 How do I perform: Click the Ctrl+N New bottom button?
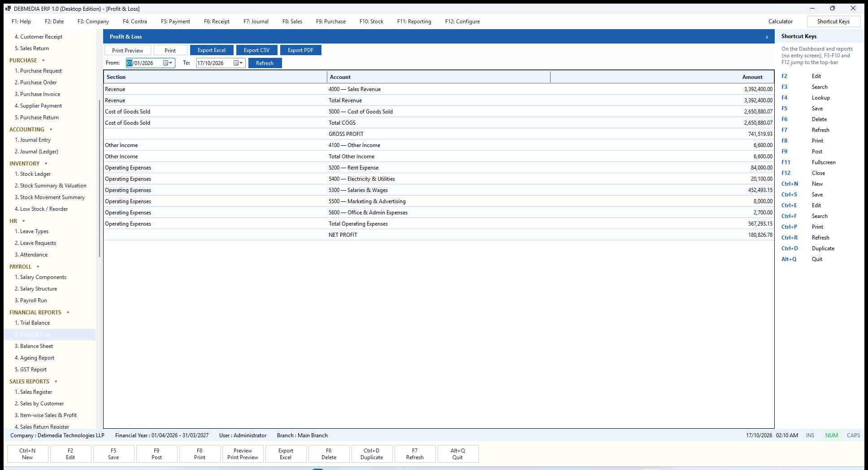coord(27,454)
